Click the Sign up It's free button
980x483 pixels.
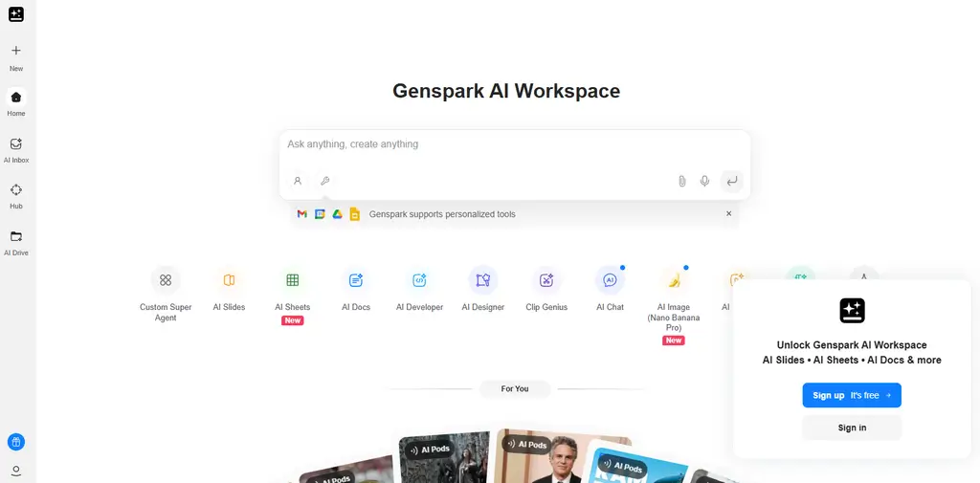pos(852,396)
